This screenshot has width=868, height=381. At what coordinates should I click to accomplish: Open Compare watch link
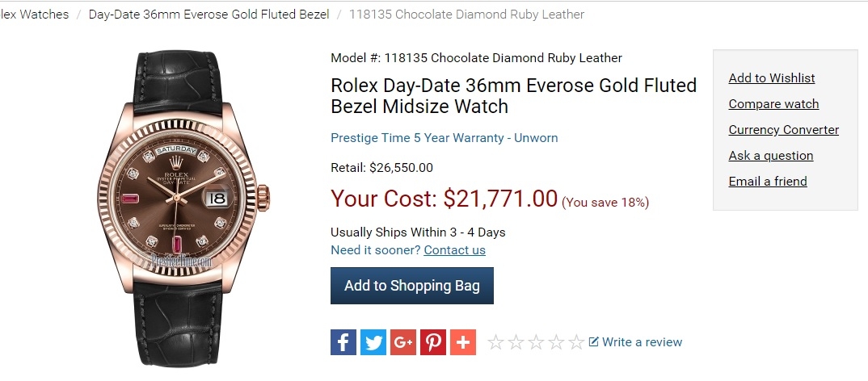pyautogui.click(x=773, y=104)
